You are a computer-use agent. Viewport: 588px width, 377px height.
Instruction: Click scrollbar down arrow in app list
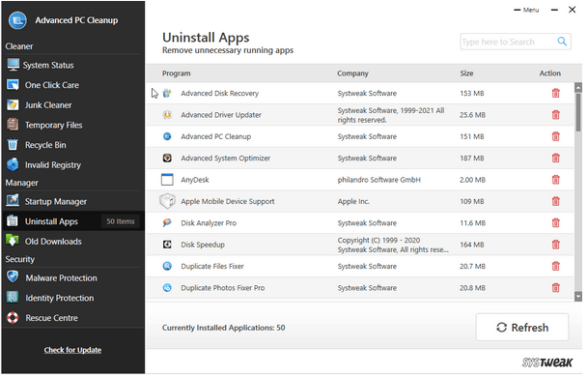coord(578,296)
